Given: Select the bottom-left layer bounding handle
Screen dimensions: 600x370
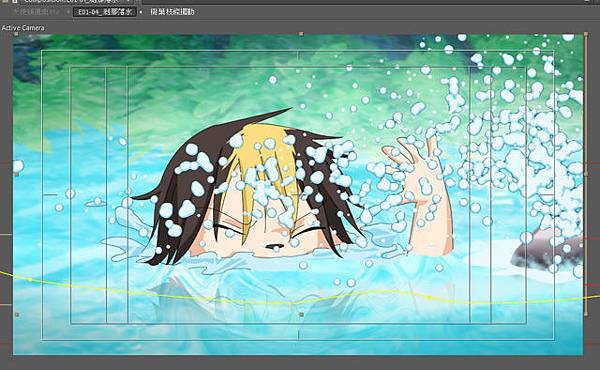Looking at the screenshot, I should point(16,315).
